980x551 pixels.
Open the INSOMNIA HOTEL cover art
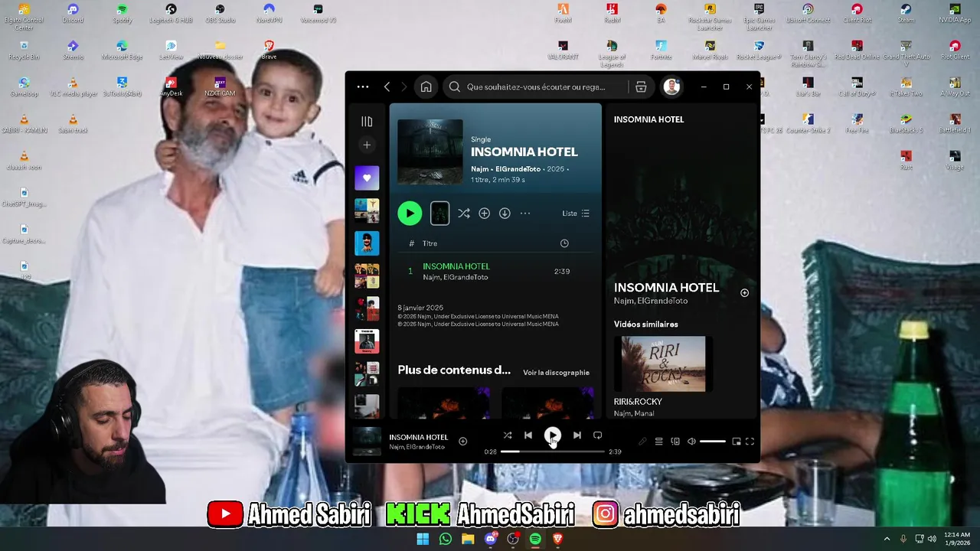pos(430,152)
